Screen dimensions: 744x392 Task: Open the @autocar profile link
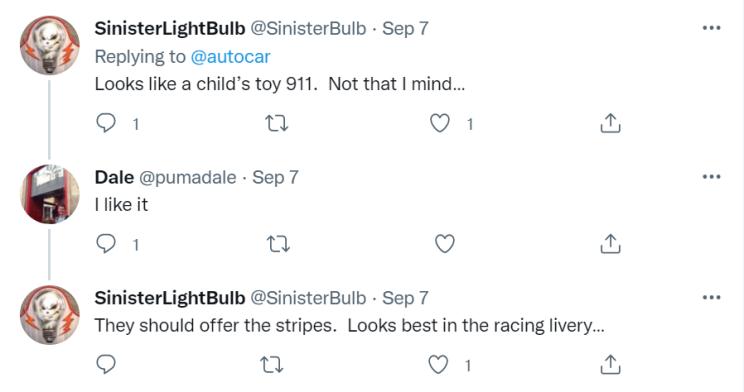[x=230, y=56]
